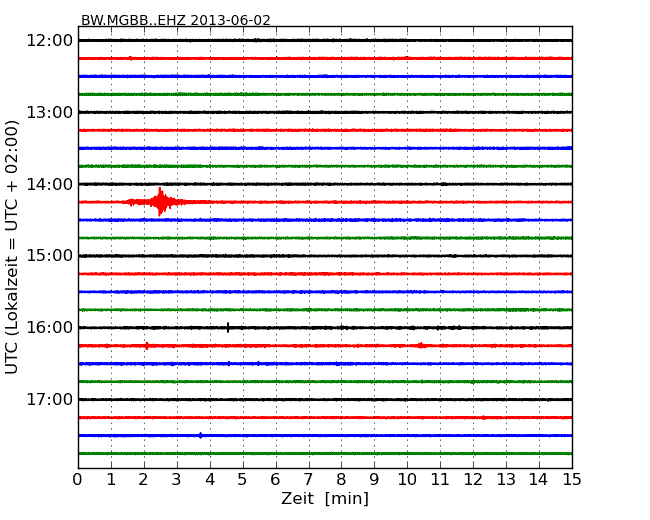Click the blue blip on the 17:30 trace

201,435
